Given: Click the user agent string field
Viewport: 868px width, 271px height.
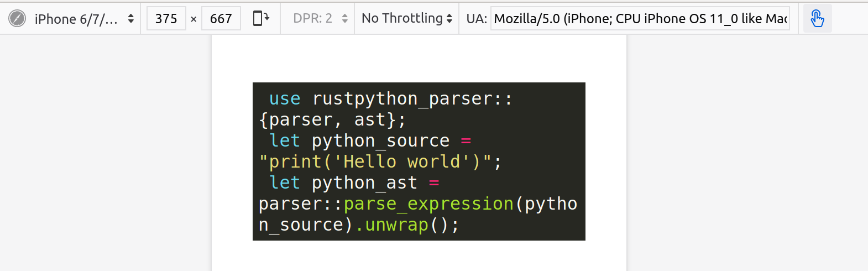Looking at the screenshot, I should point(640,19).
